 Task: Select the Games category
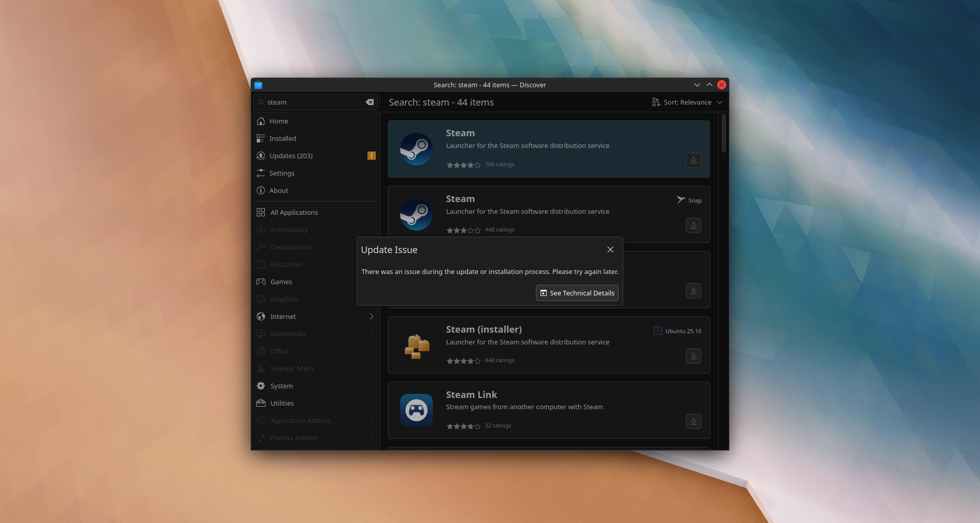pos(315,282)
